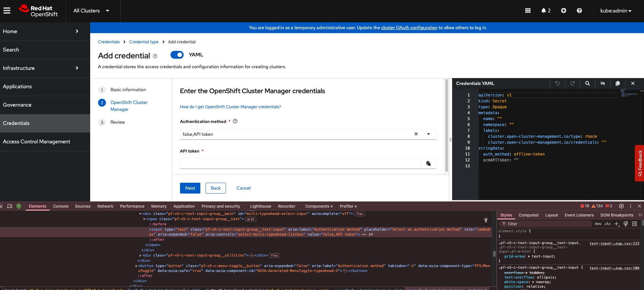Click the warning count 134 indicator
This screenshot has width=644, height=290.
[x=597, y=206]
